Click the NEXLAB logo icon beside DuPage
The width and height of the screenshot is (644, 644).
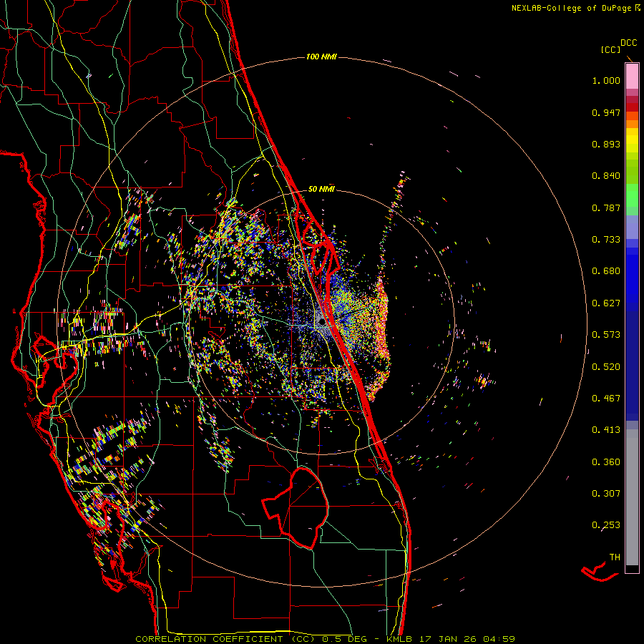tap(638, 8)
